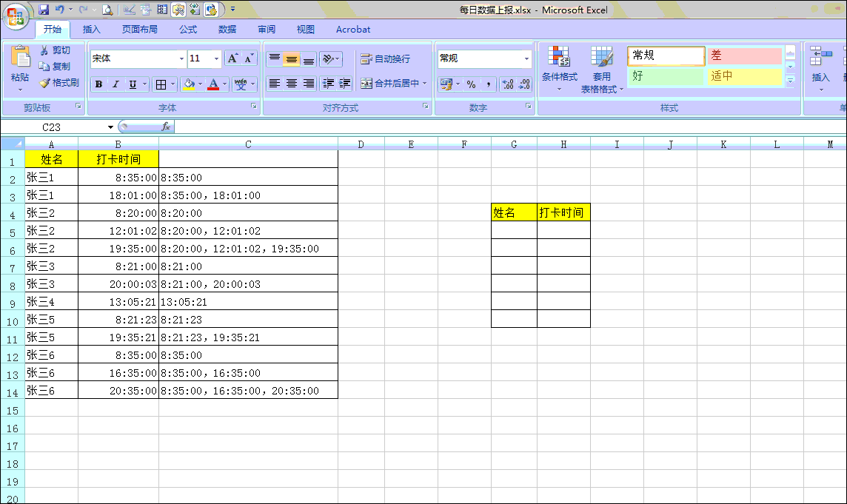Toggle the Wrap Text option
The image size is (847, 504).
tap(385, 59)
